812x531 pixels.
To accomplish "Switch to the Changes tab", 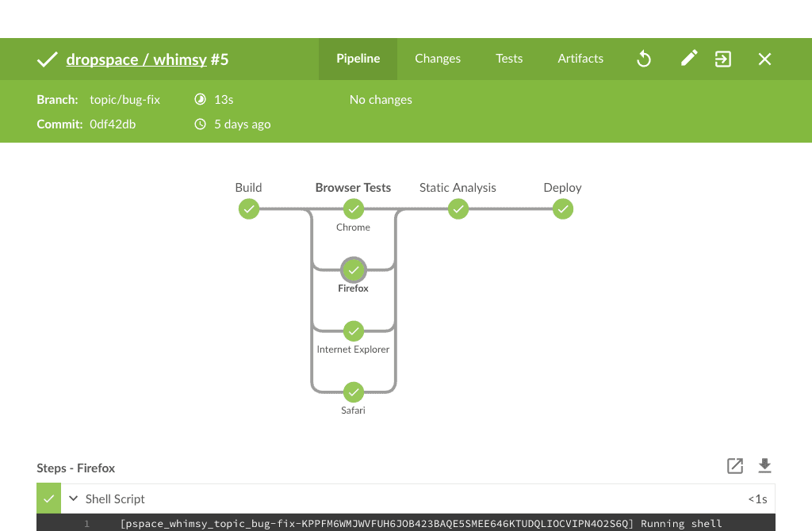I will coord(438,59).
